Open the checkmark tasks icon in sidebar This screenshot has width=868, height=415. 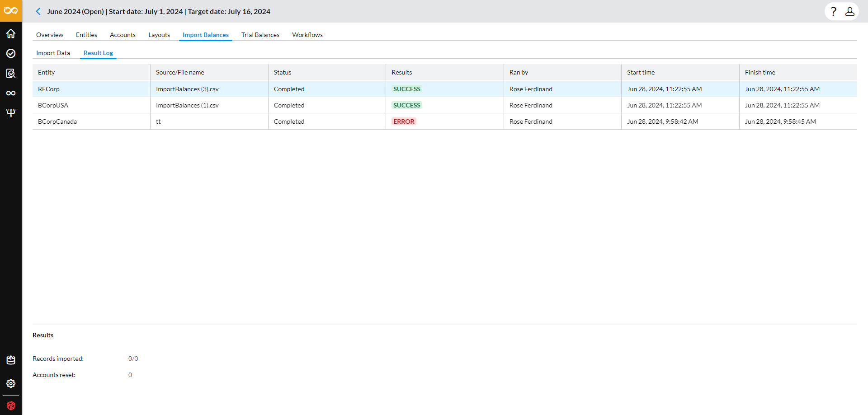tap(11, 53)
